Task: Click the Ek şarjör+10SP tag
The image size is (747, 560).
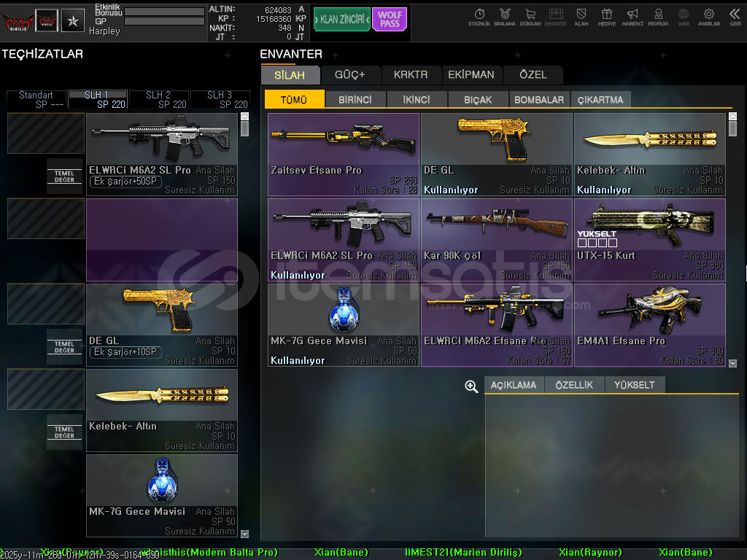Action: pyautogui.click(x=125, y=352)
